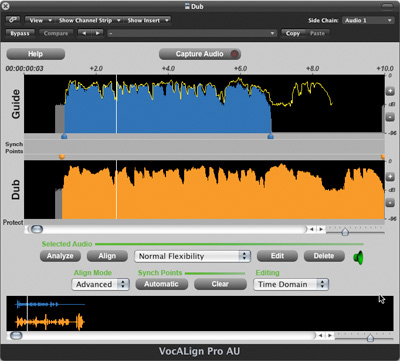Click overview scrollbar left arrow
This screenshot has height=361, width=400.
click(321, 336)
